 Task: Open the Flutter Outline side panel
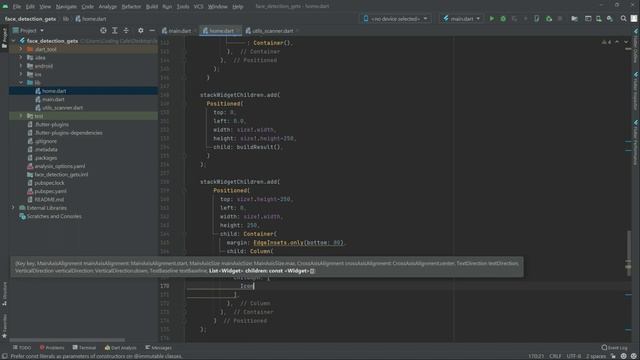point(636,45)
